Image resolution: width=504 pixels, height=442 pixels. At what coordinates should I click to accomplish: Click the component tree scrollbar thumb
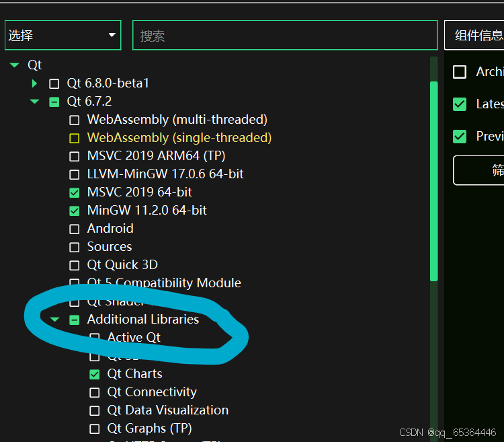pyautogui.click(x=433, y=182)
